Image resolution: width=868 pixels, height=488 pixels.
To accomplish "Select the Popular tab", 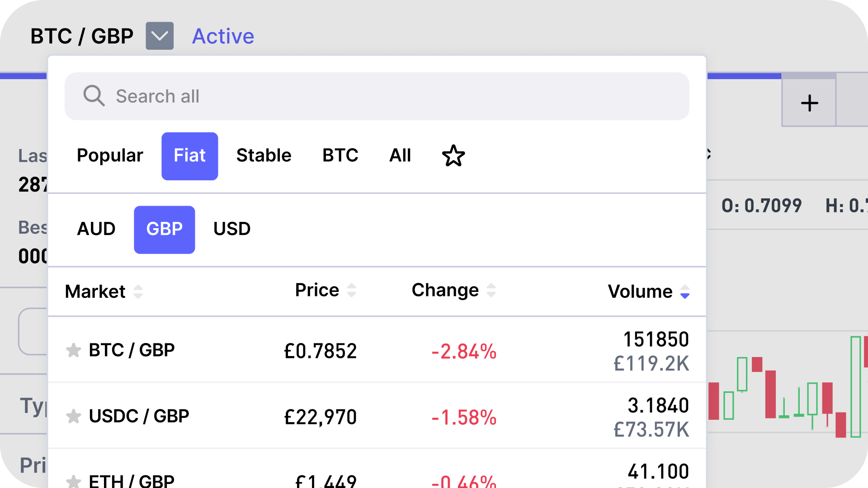I will click(110, 156).
